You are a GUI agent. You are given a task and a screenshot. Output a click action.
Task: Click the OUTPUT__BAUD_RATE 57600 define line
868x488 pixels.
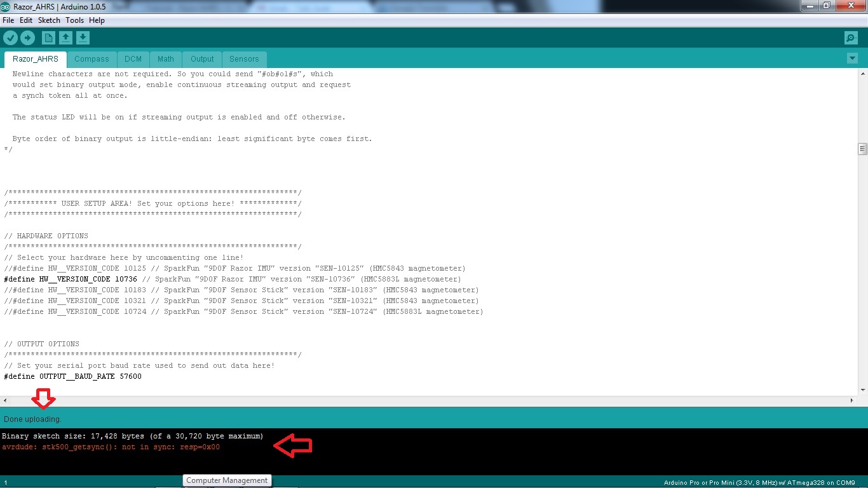coord(73,376)
